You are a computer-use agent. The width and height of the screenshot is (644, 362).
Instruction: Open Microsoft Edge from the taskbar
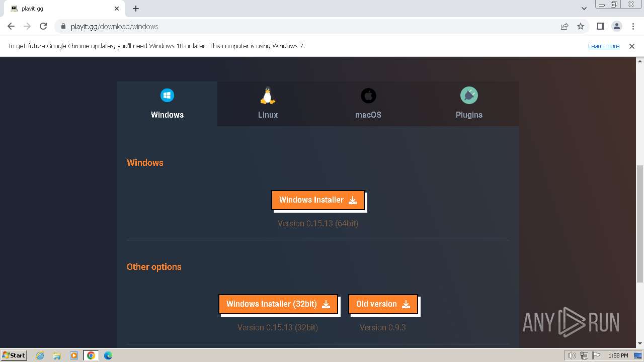(x=108, y=355)
